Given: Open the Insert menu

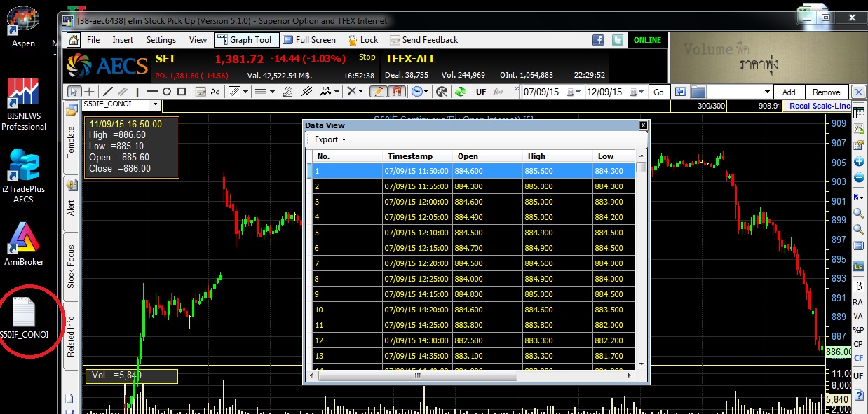Looking at the screenshot, I should pyautogui.click(x=123, y=40).
